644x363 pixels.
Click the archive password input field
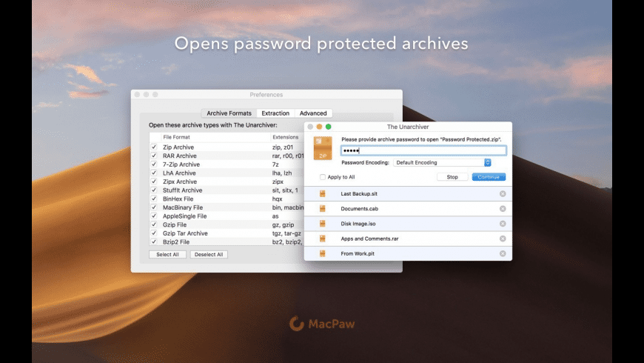tap(423, 150)
